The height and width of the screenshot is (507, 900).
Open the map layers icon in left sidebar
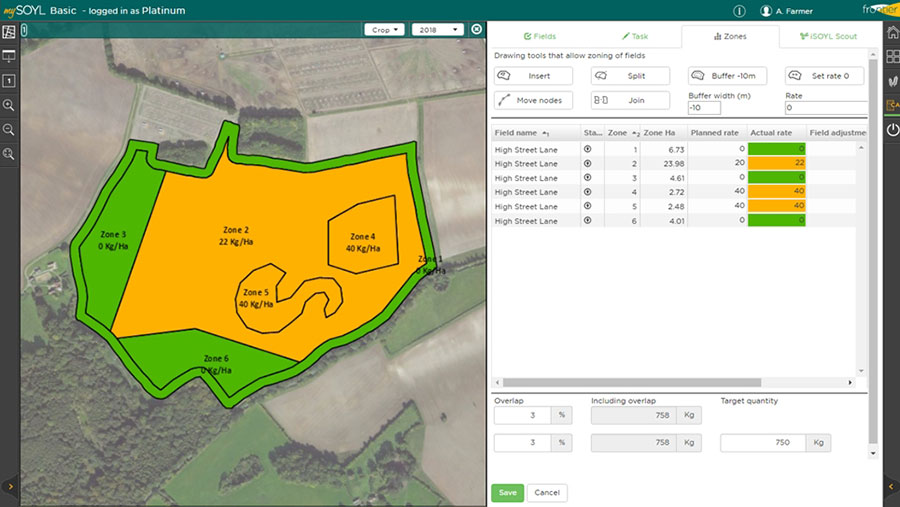pyautogui.click(x=9, y=33)
